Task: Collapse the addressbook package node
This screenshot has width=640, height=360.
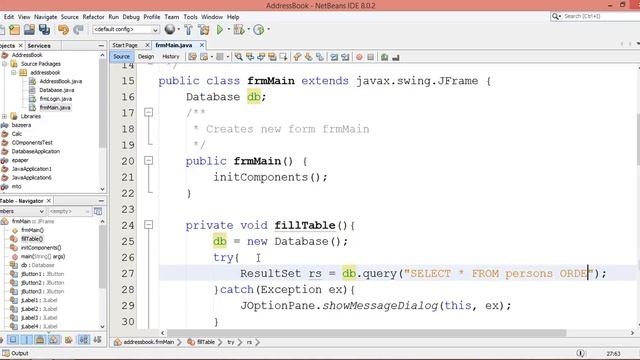Action: pyautogui.click(x=13, y=73)
